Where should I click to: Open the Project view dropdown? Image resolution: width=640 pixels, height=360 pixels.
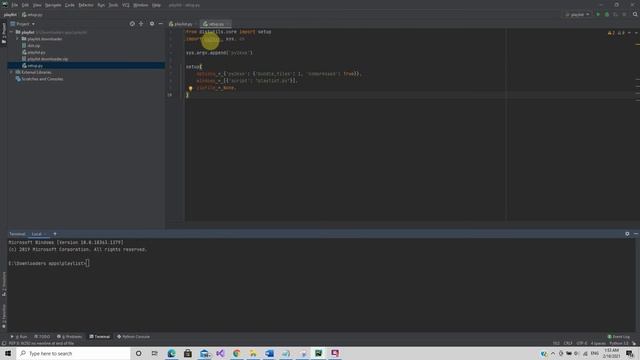[x=23, y=24]
